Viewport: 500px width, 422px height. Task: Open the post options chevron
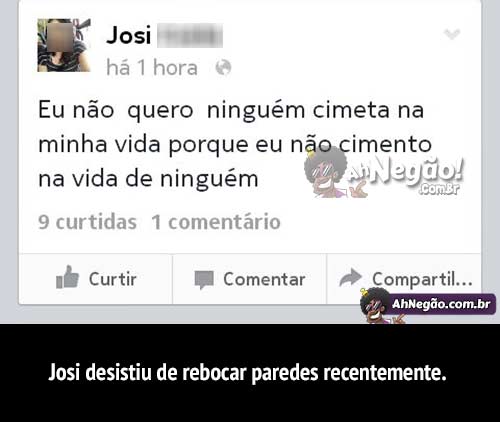click(x=452, y=33)
